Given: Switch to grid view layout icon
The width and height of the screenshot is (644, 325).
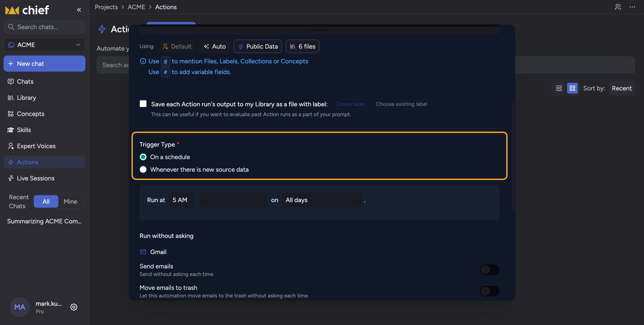Looking at the screenshot, I should pyautogui.click(x=572, y=88).
